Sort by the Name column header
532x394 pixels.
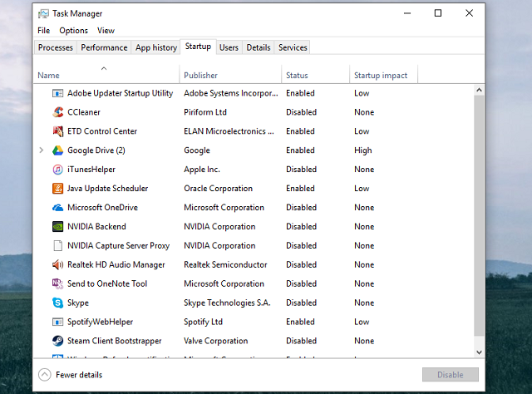coord(106,74)
